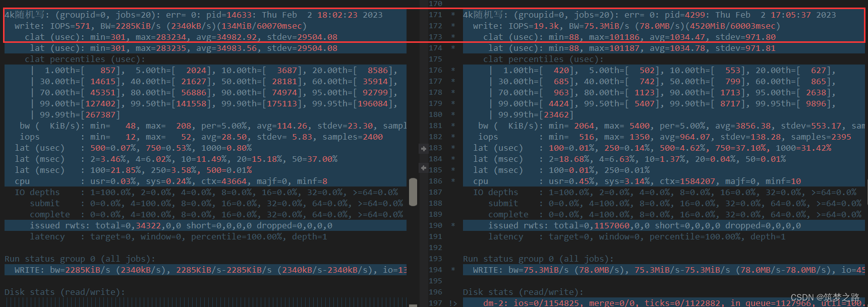This screenshot has height=307, width=868.
Task: Click the left pane 'clat percentiles (usec):' line
Action: point(85,59)
